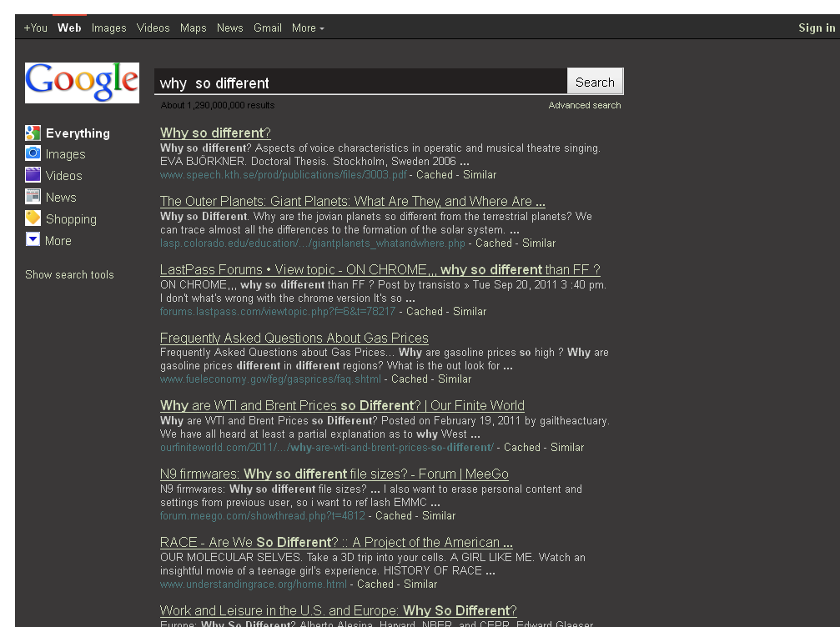Click the Google logo
840x627 pixels.
pos(82,83)
